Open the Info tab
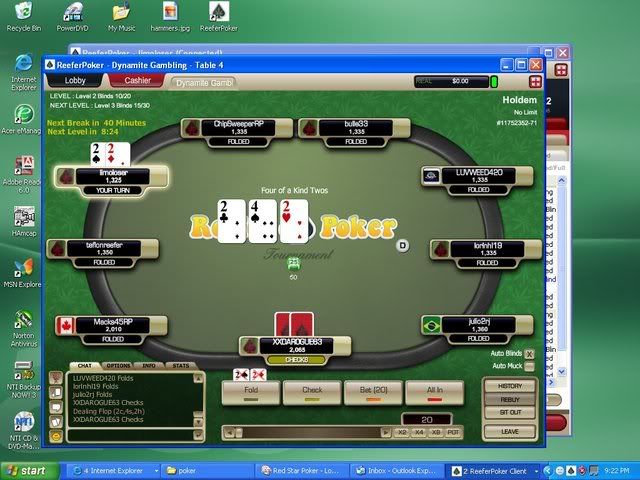 [149, 366]
